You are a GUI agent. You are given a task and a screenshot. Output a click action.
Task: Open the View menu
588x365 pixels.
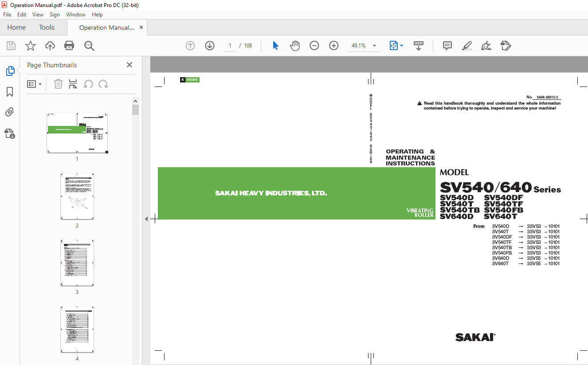[38, 15]
